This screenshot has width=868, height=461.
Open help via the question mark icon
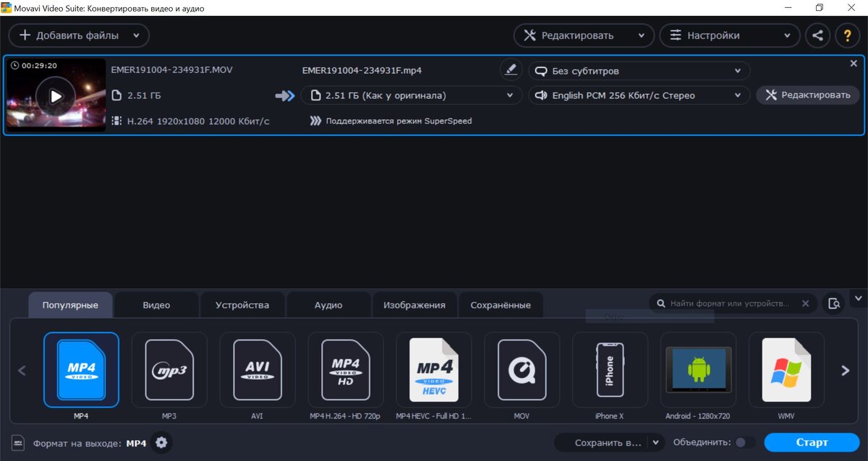848,35
